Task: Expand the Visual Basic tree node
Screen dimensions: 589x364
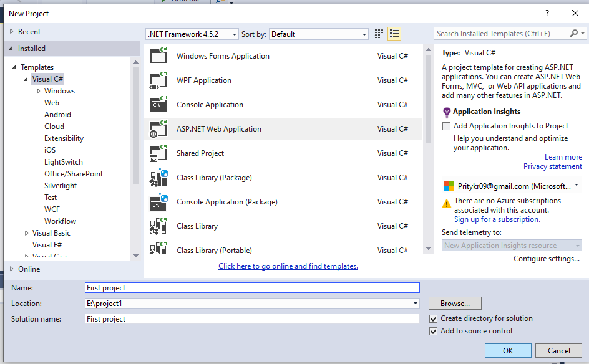Action: pos(26,233)
